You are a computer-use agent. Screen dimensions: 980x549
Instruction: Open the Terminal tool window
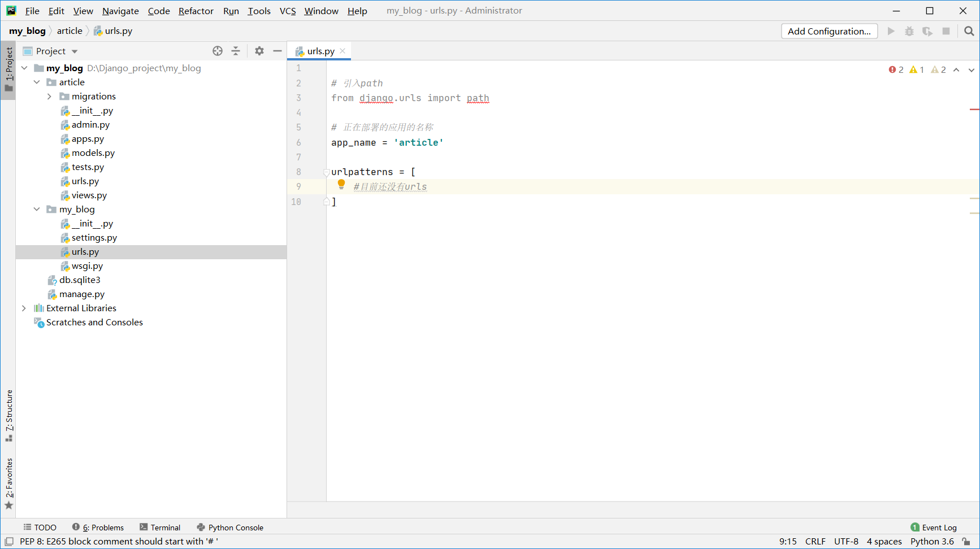pos(160,527)
